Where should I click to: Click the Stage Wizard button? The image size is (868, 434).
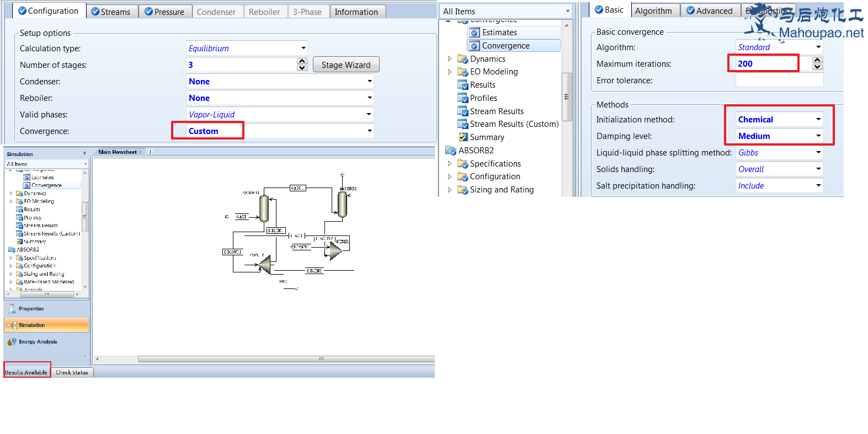tap(346, 65)
